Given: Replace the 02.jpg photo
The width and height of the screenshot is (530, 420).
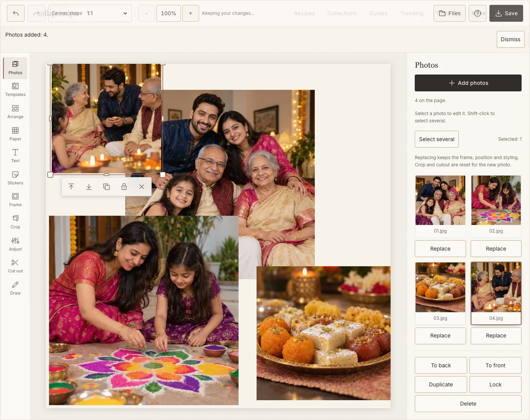Looking at the screenshot, I should click(496, 249).
